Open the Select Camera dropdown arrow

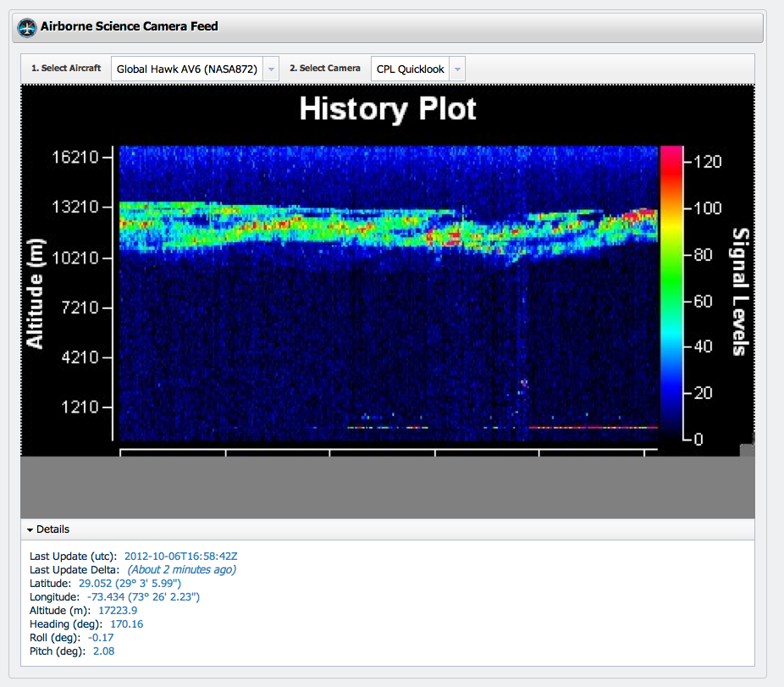click(457, 69)
